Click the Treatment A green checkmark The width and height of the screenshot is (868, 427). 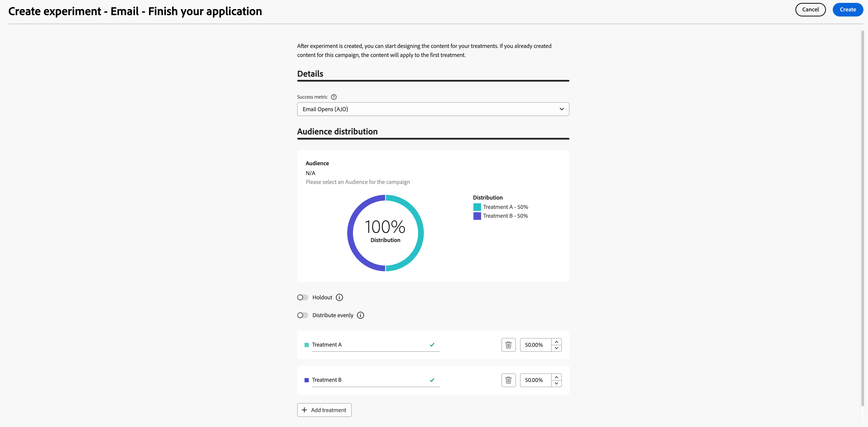(x=432, y=345)
